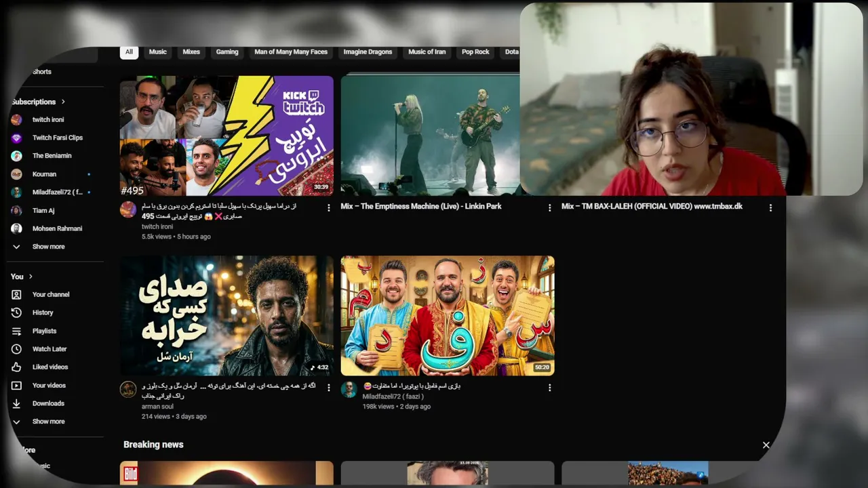Open the TM BAX-LALEH mix title
The height and width of the screenshot is (488, 868).
652,206
